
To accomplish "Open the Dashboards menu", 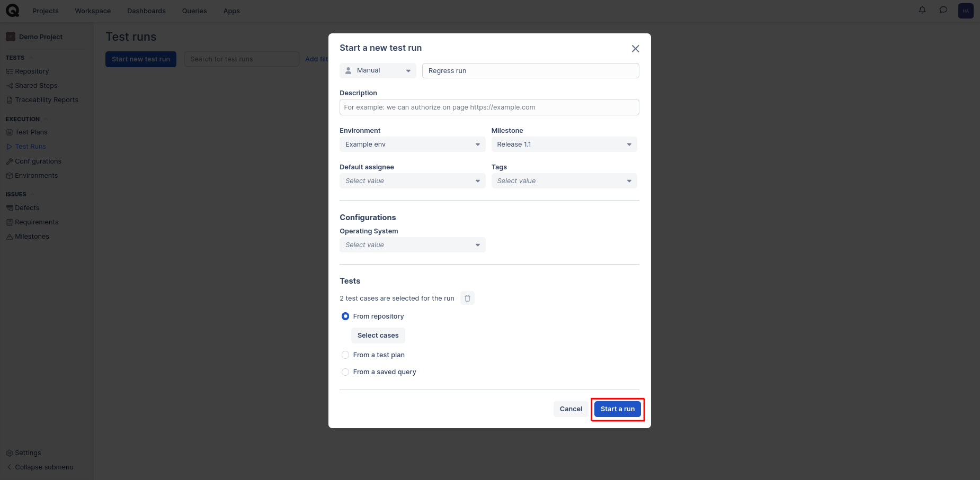I will click(146, 11).
